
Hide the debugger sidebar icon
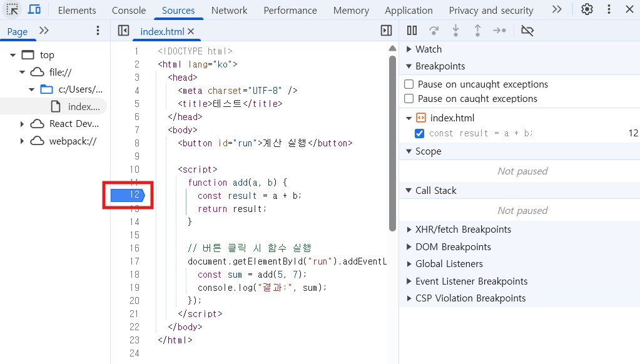click(386, 31)
